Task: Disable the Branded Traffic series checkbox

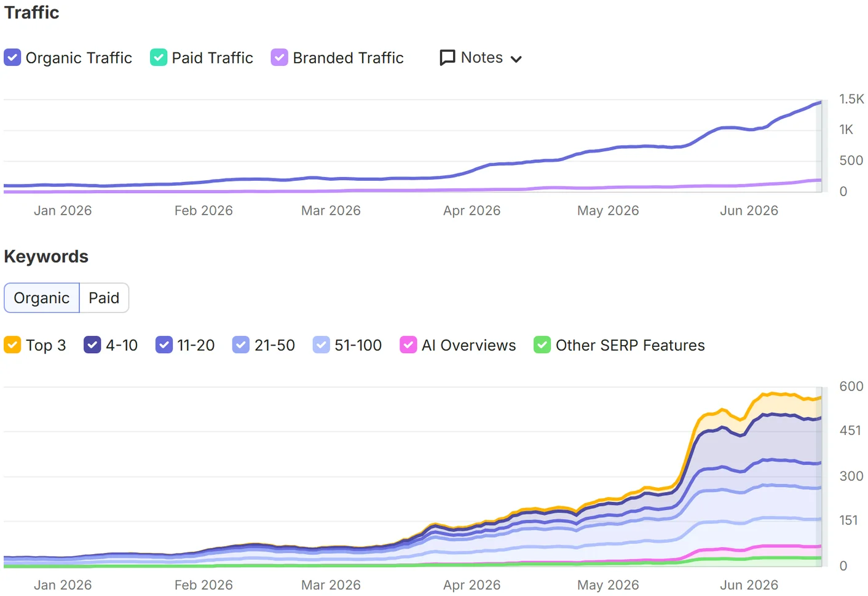Action: (280, 58)
